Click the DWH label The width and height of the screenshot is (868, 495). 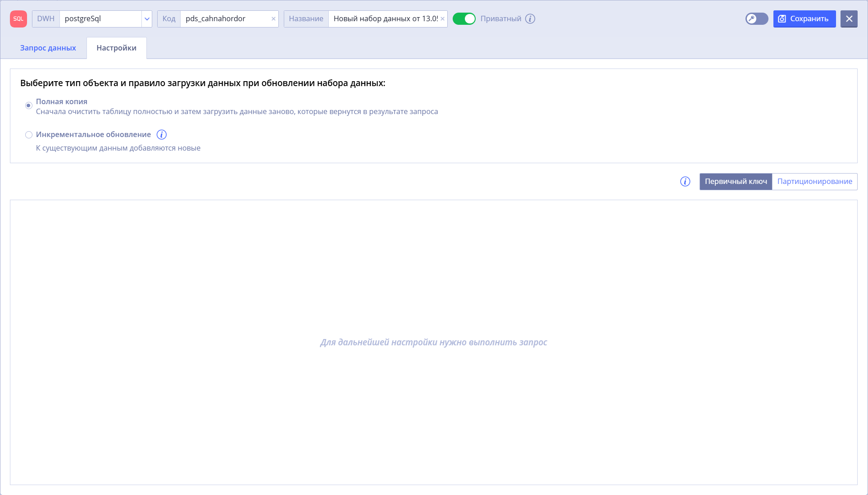point(46,19)
